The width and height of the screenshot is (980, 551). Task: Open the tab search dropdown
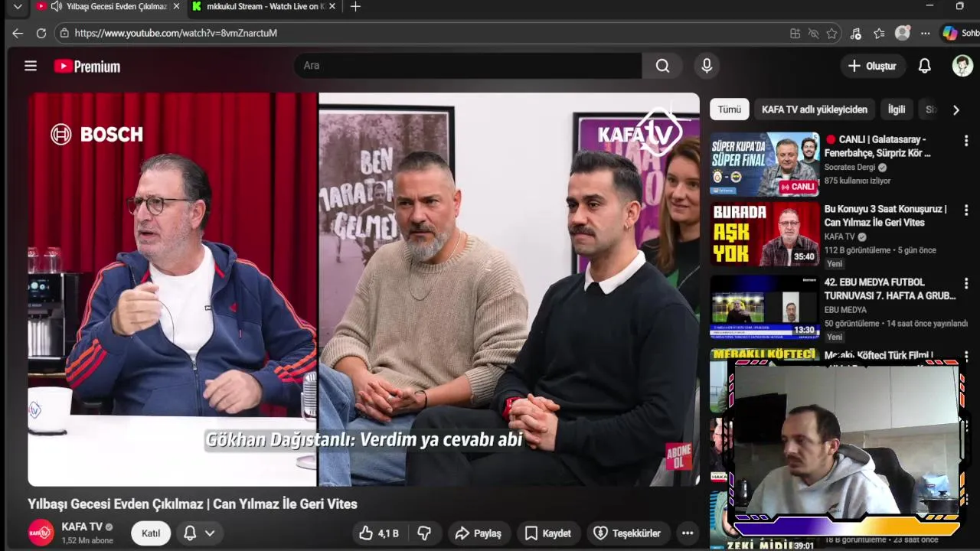pyautogui.click(x=18, y=6)
